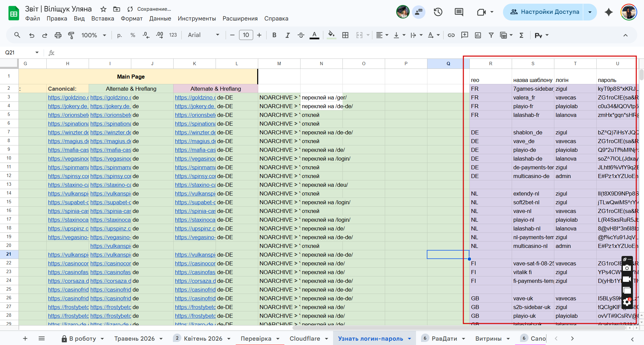The image size is (644, 345).
Task: Click the insert link icon
Action: (451, 35)
